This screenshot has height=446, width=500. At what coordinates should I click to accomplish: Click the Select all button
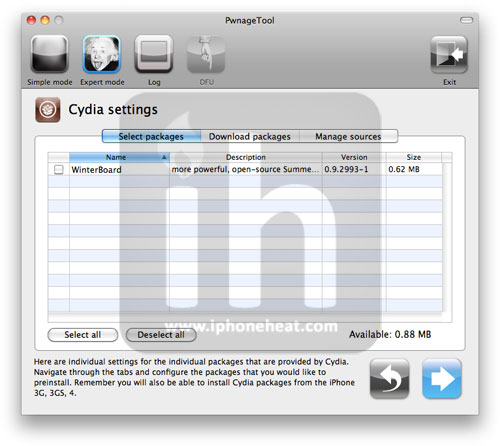pos(83,335)
